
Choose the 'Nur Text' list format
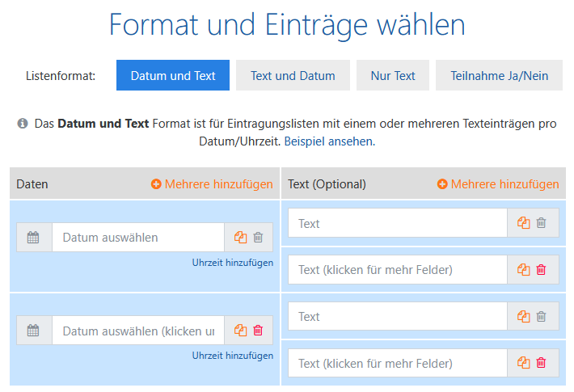[x=393, y=75]
